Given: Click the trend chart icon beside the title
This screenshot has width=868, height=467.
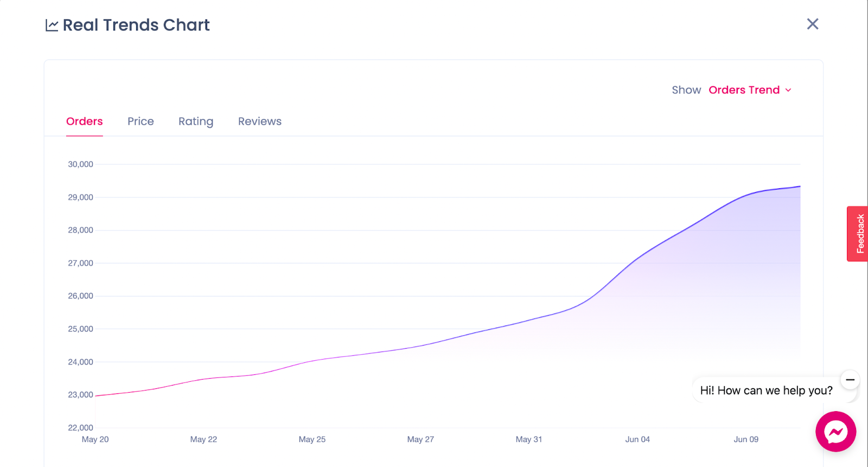Looking at the screenshot, I should (x=52, y=25).
